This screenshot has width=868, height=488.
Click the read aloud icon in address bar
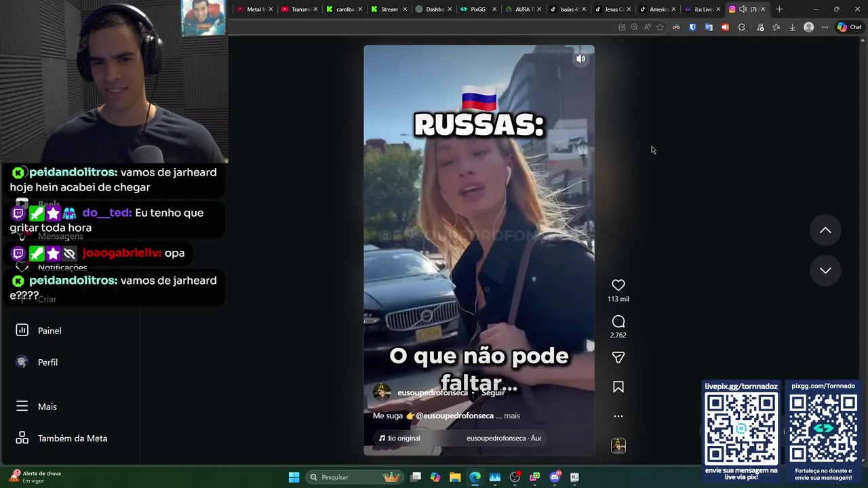[x=647, y=27]
